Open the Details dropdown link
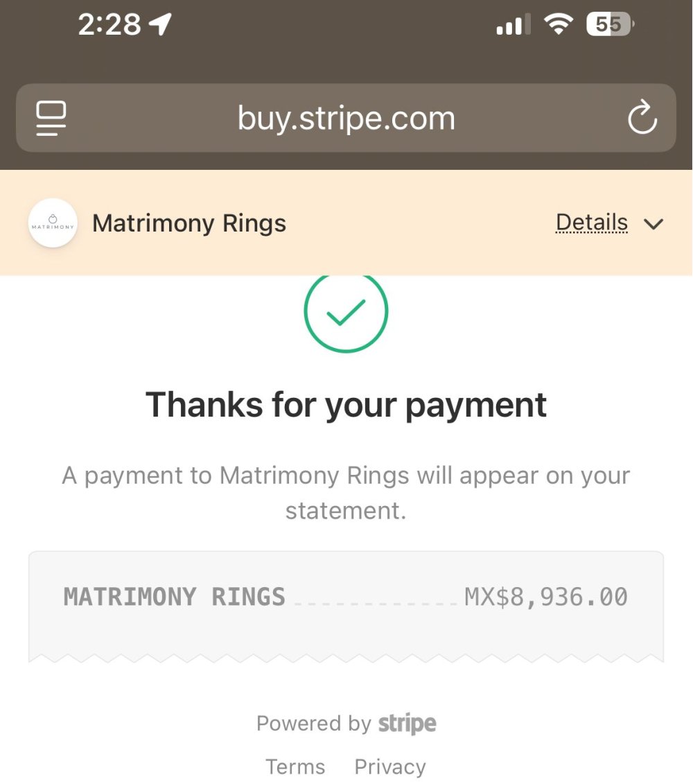Image resolution: width=693 pixels, height=784 pixels. coord(591,223)
